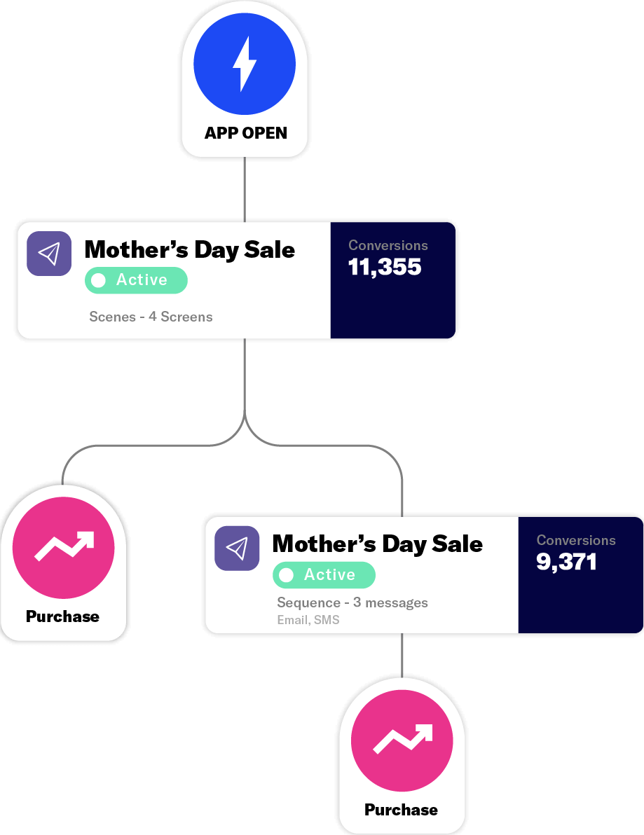This screenshot has height=835, width=644.
Task: Click the paper plane icon on the Scenes card
Action: [49, 254]
